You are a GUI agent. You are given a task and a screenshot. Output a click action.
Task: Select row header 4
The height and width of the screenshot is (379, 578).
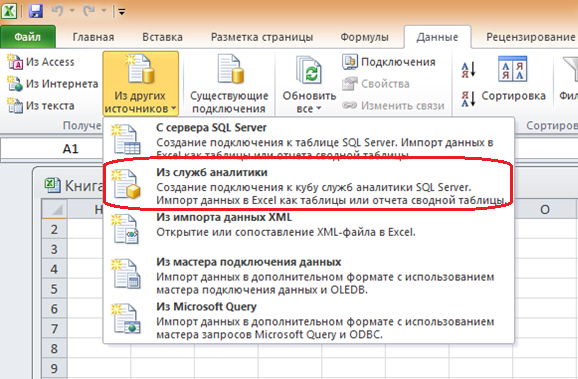[x=55, y=269]
